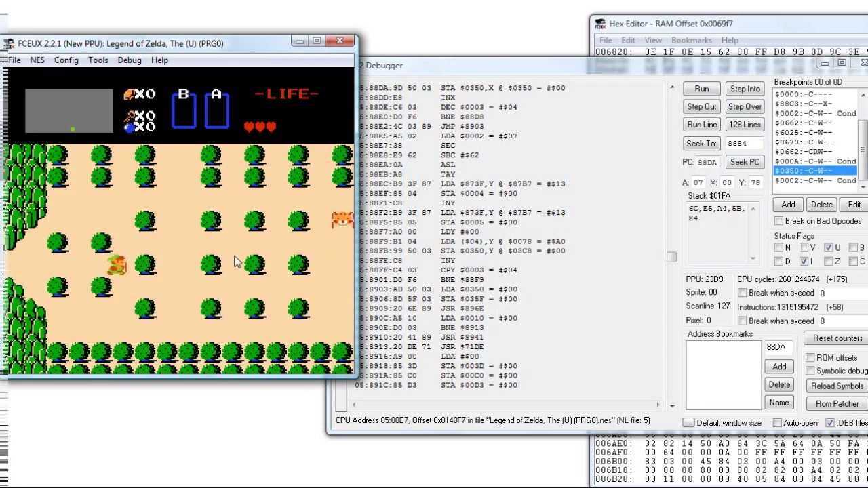Open the View menu in Hex Editor
This screenshot has width=868, height=488.
pyautogui.click(x=653, y=41)
